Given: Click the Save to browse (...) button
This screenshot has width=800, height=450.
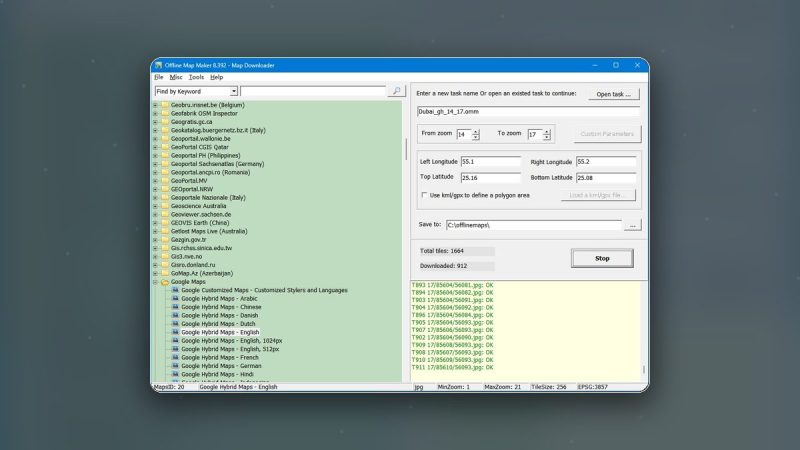Looking at the screenshot, I should click(633, 225).
